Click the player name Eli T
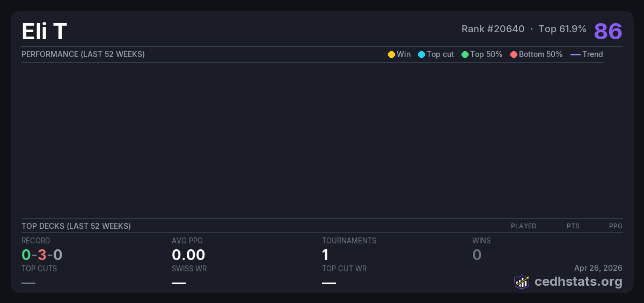The image size is (644, 303). (x=44, y=32)
